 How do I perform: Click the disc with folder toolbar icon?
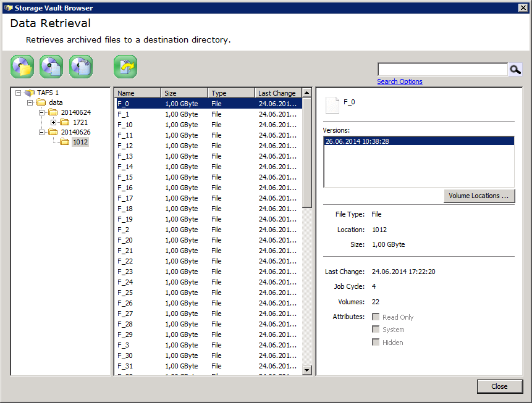click(x=22, y=67)
